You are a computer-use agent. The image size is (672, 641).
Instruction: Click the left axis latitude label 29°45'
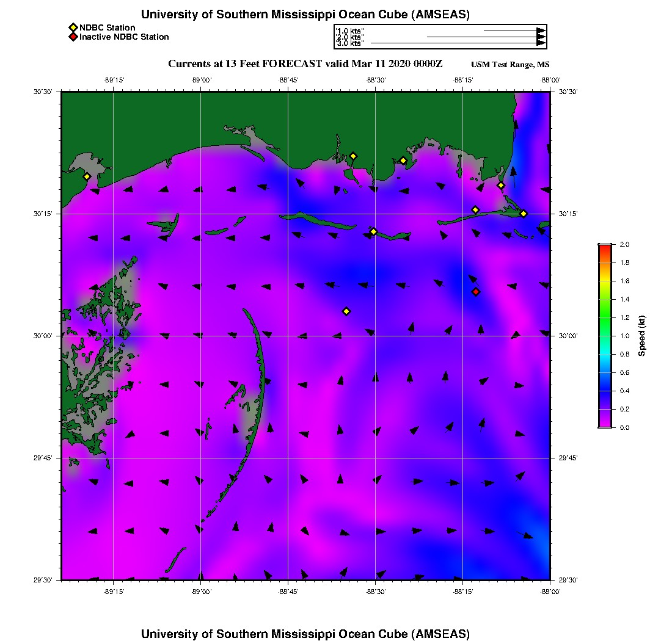coord(43,458)
